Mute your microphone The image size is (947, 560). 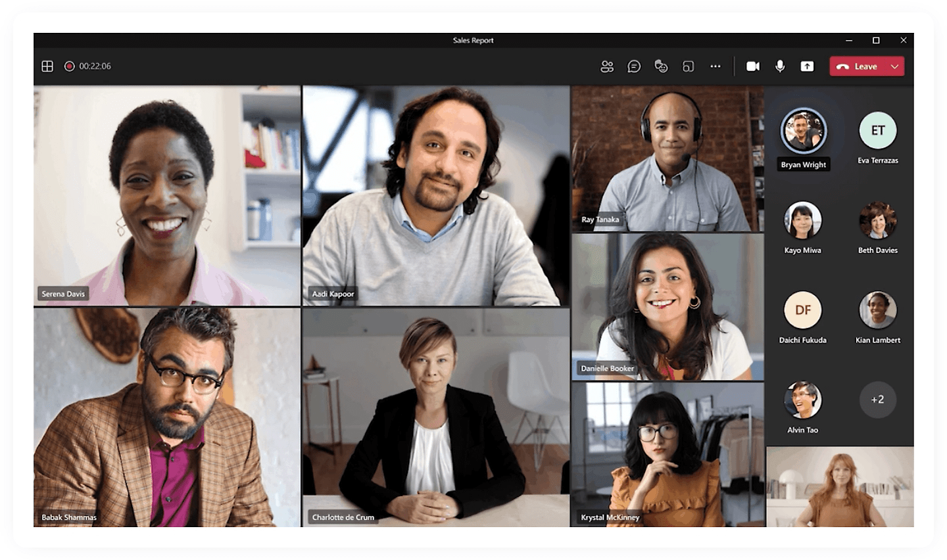tap(779, 66)
